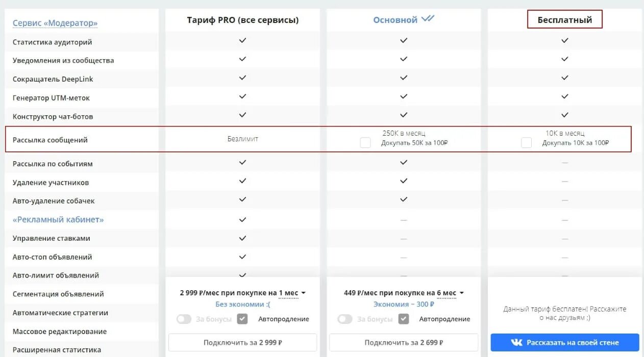Viewport: 644px width, 357px height.
Task: Click PRO checkmark for Статистика аудиторий
Action: pyautogui.click(x=242, y=40)
